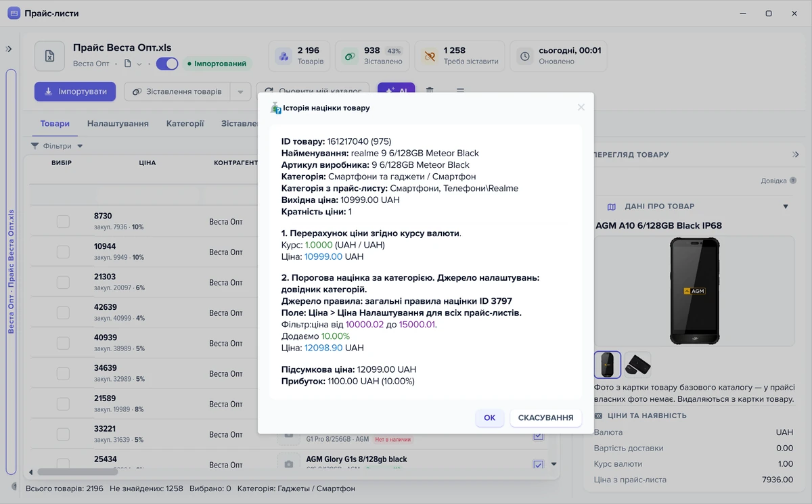The image size is (812, 504).
Task: Click the clock icon beside Оновлено
Action: point(524,56)
